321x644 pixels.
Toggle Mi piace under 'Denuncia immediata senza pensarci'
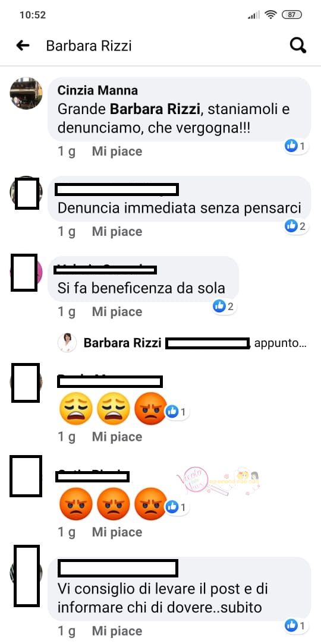pyautogui.click(x=117, y=232)
